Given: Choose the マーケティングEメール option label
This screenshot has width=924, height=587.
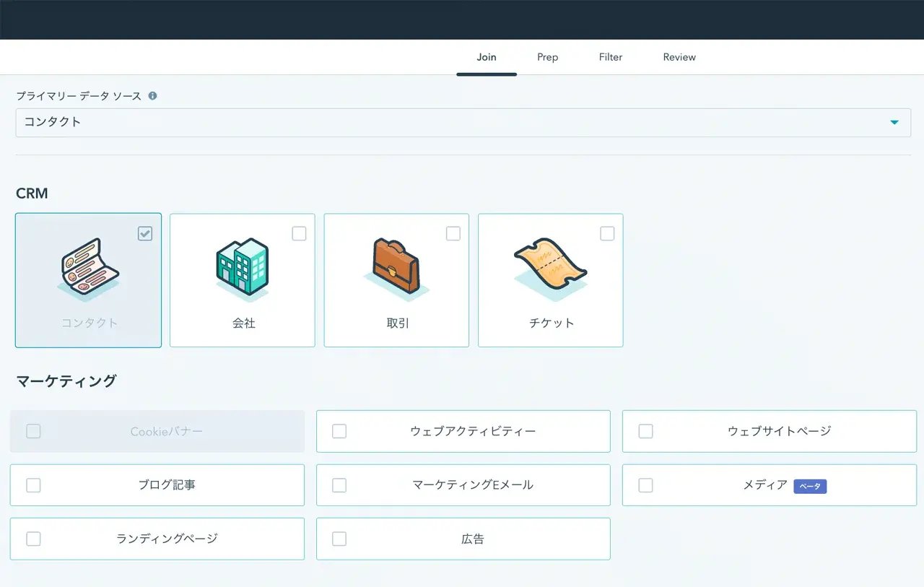Looking at the screenshot, I should pyautogui.click(x=473, y=485).
